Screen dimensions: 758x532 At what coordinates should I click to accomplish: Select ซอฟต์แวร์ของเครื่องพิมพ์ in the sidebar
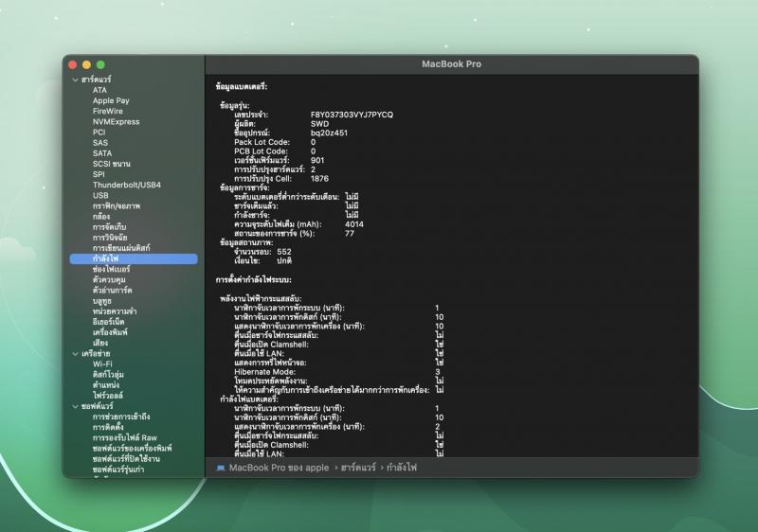(132, 449)
